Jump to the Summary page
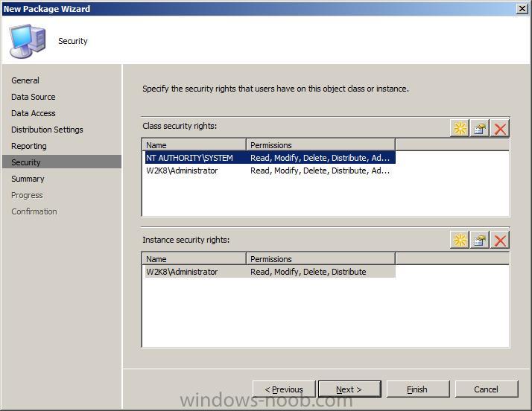 click(28, 179)
